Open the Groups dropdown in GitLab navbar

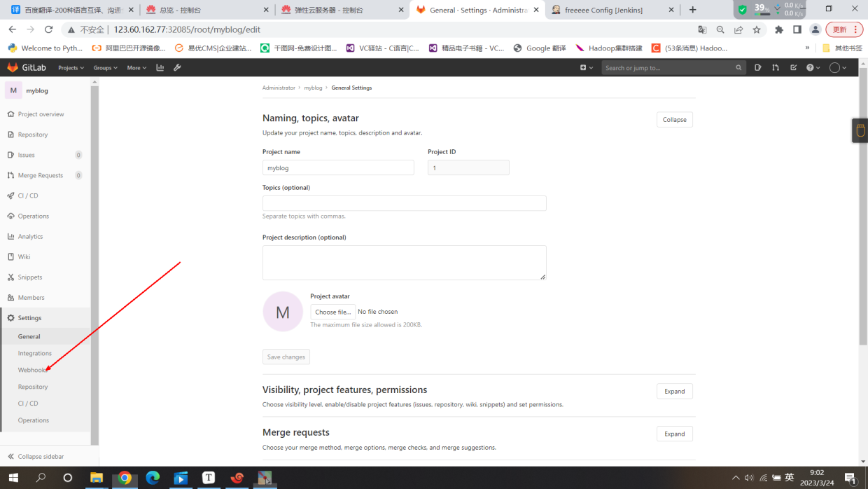click(106, 68)
